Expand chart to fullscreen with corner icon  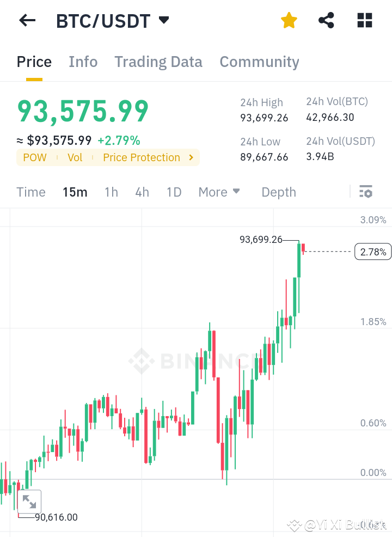(x=29, y=502)
